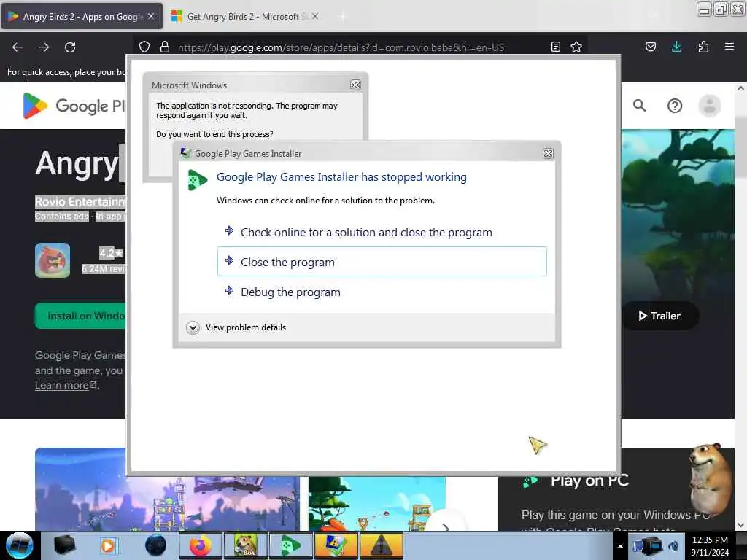Click the 'Play on PC' heading
Screen dimensions: 747x560
[589, 481]
